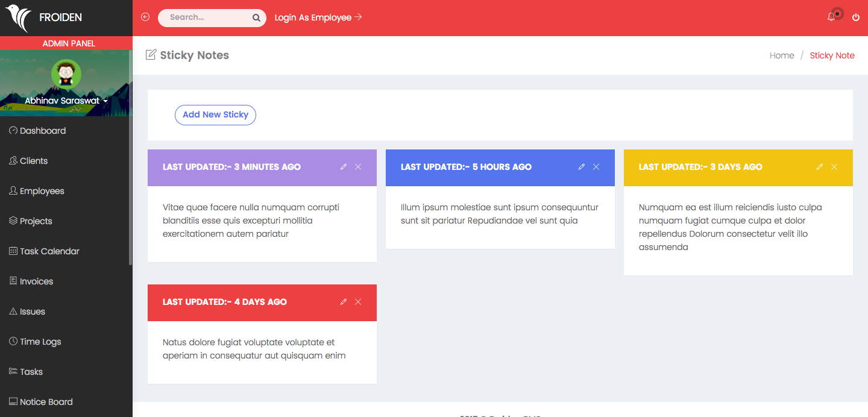This screenshot has width=868, height=417.
Task: Delete the yellow 3 days ago sticky note
Action: pyautogui.click(x=834, y=167)
